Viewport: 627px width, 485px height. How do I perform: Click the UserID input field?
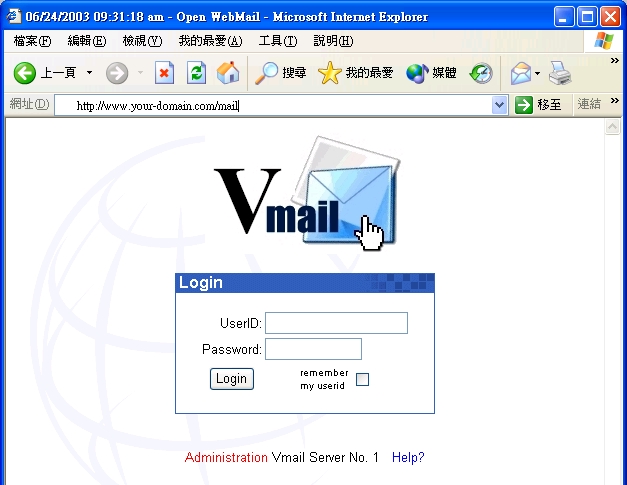pyautogui.click(x=336, y=323)
